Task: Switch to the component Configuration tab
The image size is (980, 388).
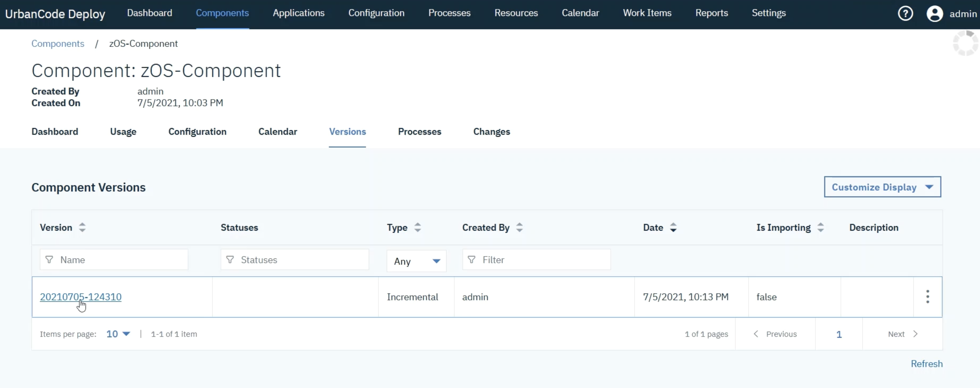Action: click(197, 131)
